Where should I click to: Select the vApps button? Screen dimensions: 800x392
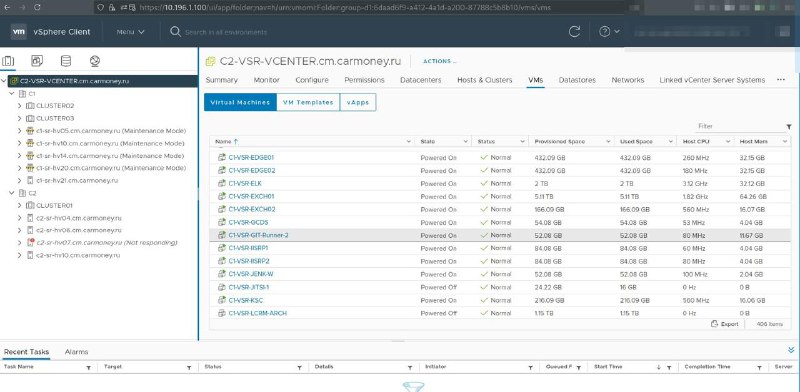[x=358, y=102]
